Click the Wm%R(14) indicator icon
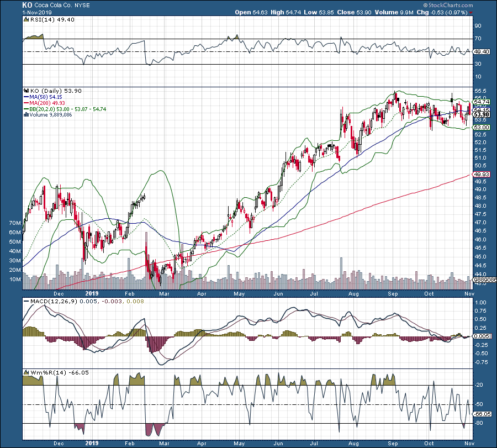 coord(27,372)
